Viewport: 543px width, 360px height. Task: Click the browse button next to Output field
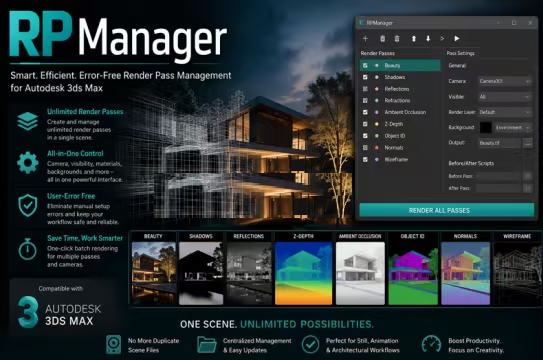pos(528,143)
